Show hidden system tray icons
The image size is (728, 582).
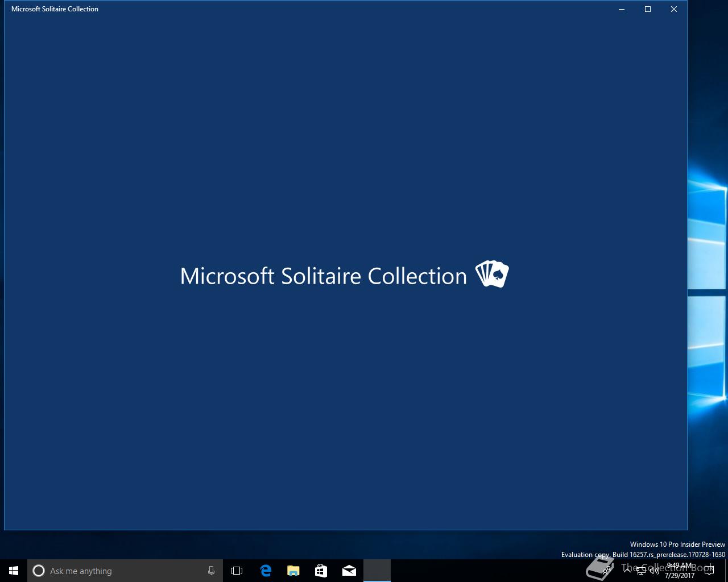[x=627, y=571]
